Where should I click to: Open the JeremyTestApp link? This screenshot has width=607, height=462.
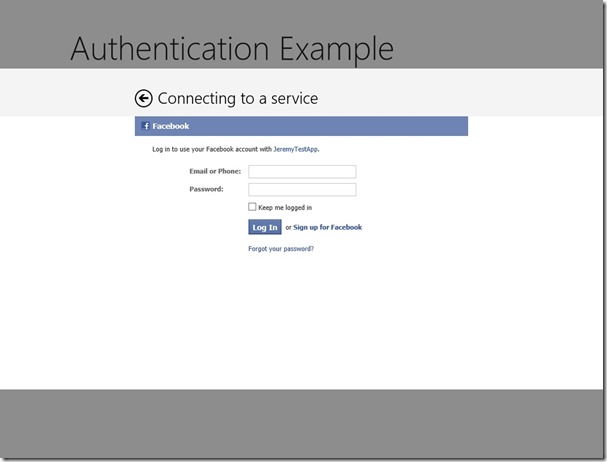pos(296,149)
